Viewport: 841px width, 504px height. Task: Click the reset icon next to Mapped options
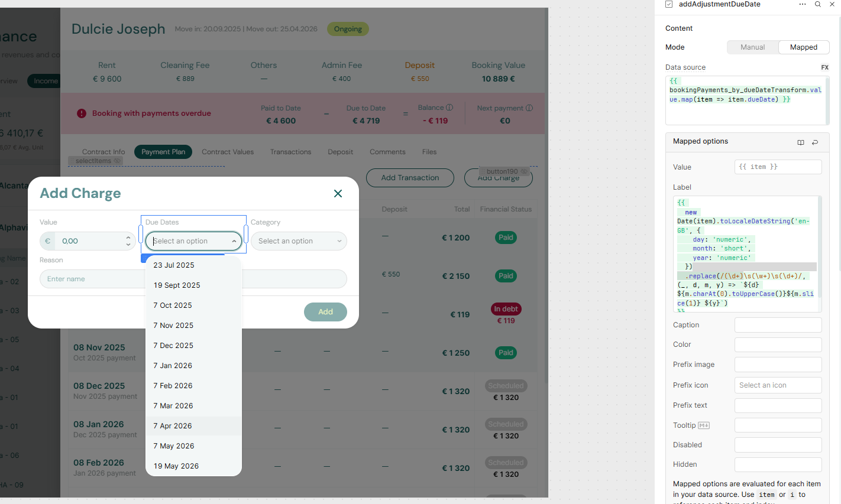coord(815,142)
